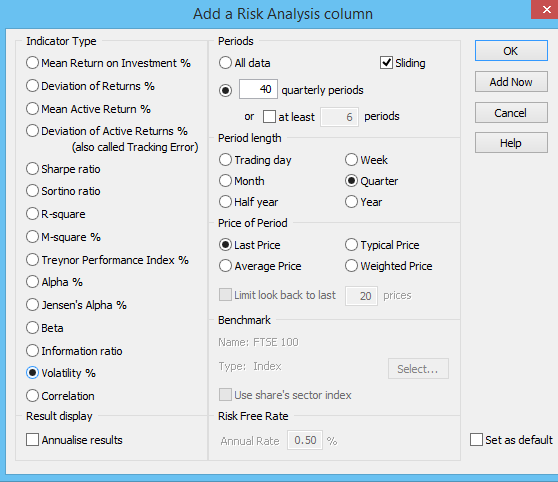Click the Add Now button
This screenshot has height=482, width=558.
click(x=511, y=82)
